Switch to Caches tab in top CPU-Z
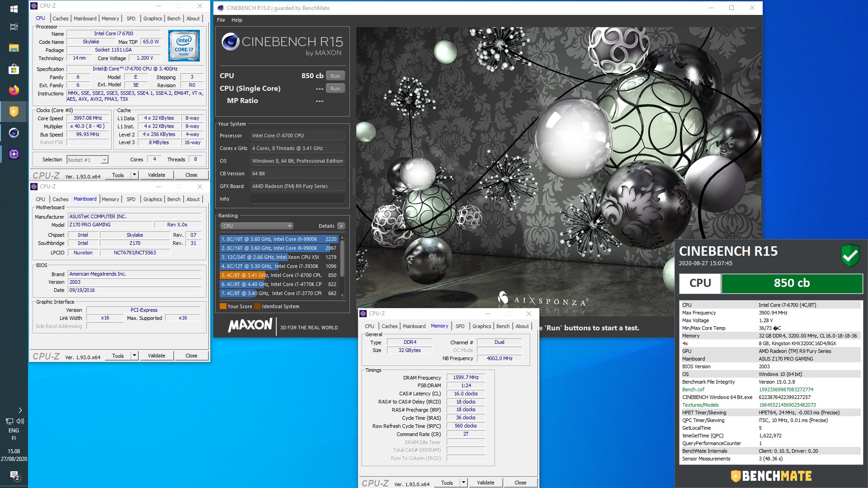The image size is (868, 488). point(60,19)
